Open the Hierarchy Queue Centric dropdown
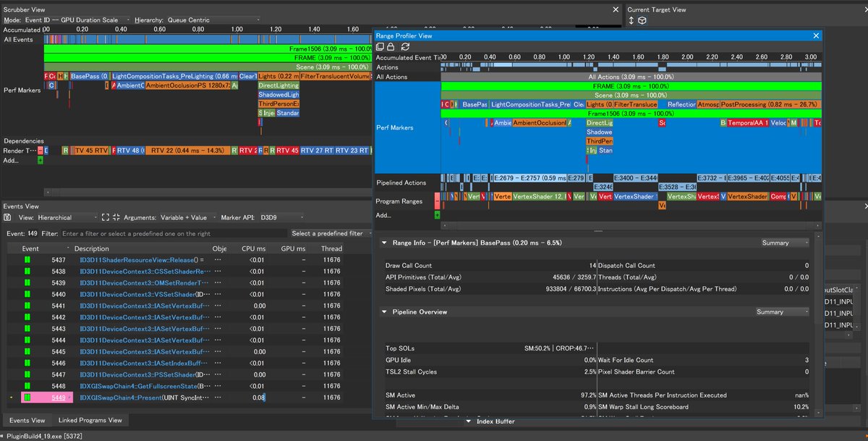This screenshot has height=441, width=868. [x=213, y=20]
